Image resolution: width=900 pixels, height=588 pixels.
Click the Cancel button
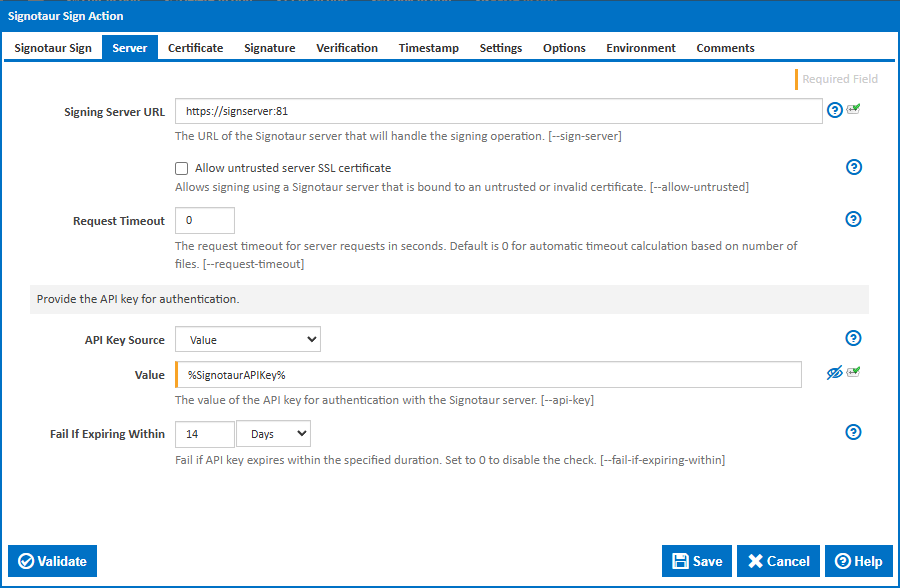(778, 561)
